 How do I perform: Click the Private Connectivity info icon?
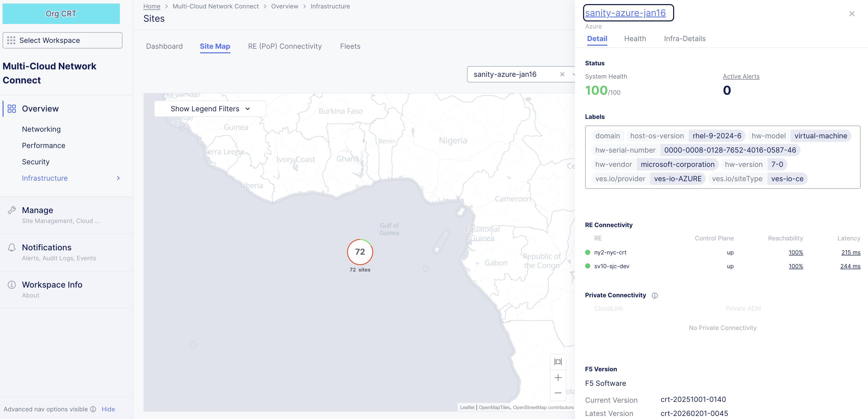coord(655,295)
